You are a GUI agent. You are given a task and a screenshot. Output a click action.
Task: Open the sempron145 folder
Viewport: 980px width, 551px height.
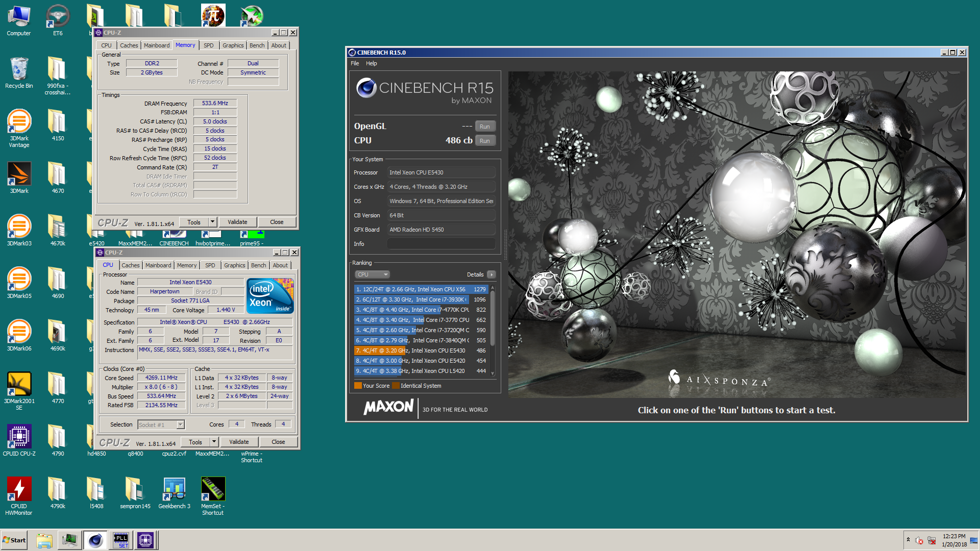tap(135, 493)
